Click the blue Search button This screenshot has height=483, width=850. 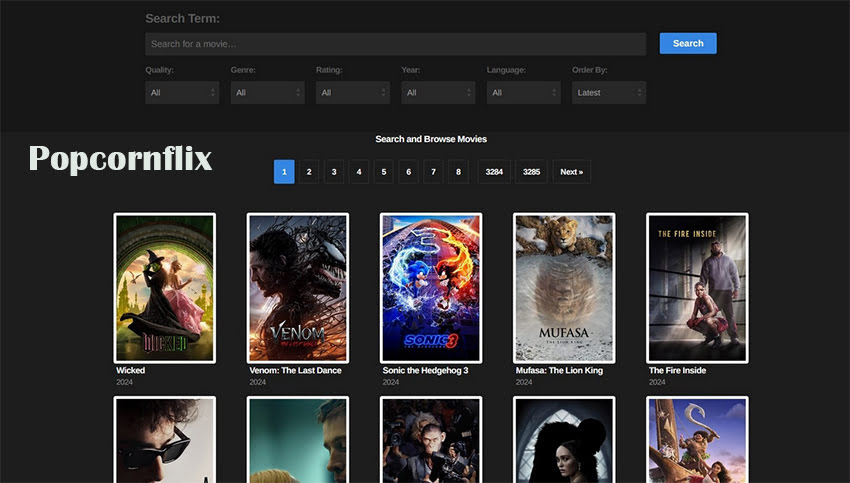[688, 43]
